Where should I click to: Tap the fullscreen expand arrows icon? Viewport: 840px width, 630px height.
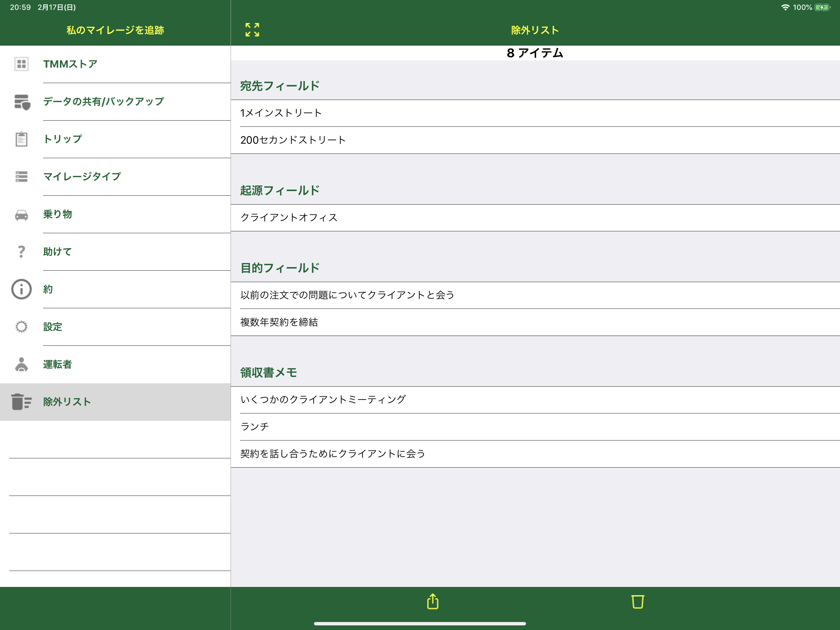[252, 30]
